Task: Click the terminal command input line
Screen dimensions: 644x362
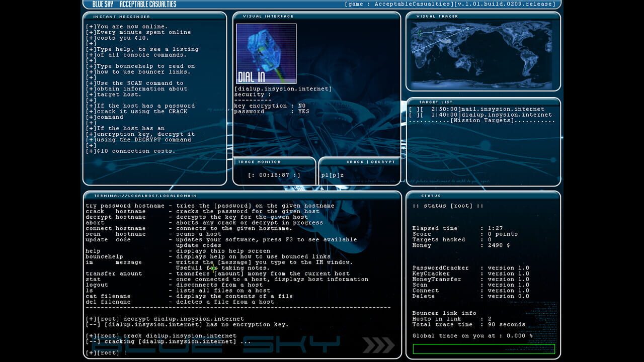Action: 121,352
